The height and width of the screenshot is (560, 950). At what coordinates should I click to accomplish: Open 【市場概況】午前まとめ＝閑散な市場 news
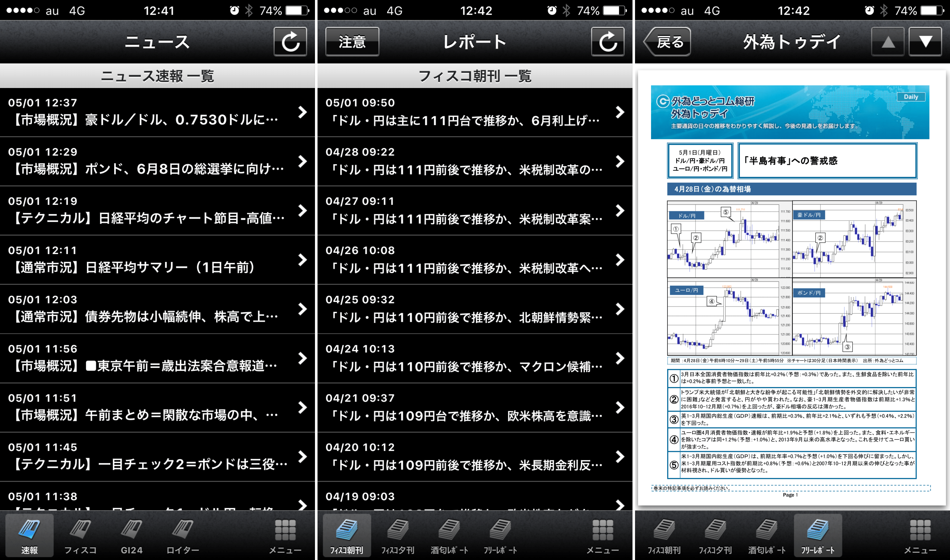157,408
